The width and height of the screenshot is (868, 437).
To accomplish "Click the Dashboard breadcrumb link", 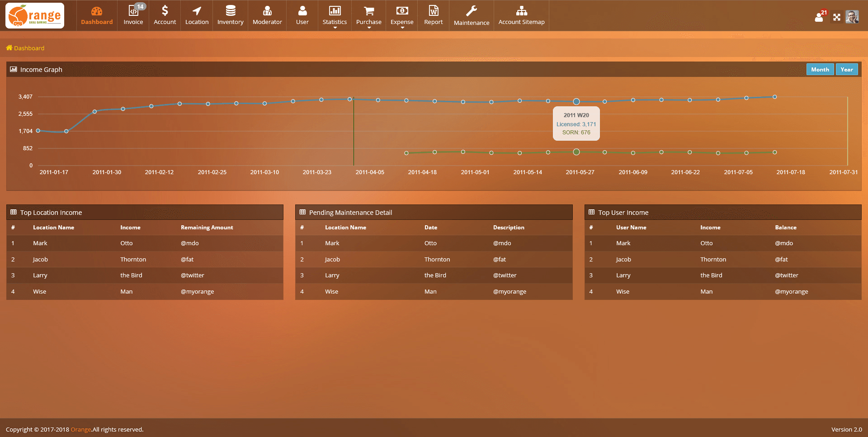I will (x=29, y=48).
